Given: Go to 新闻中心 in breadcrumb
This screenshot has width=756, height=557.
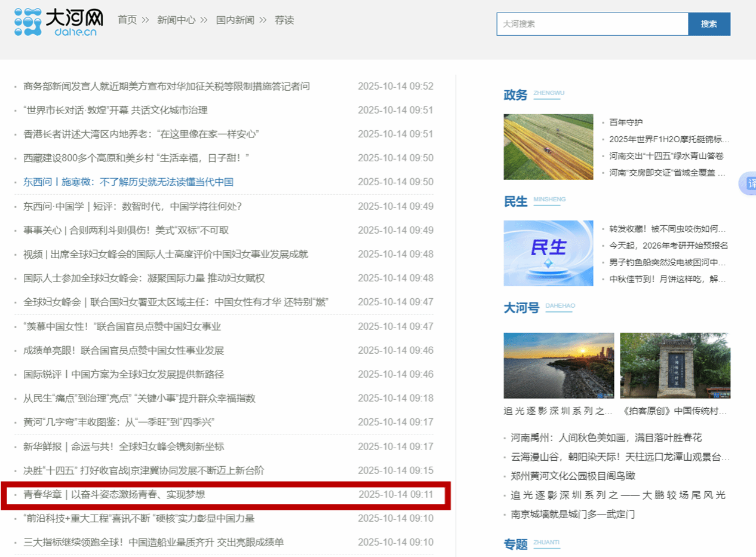Looking at the screenshot, I should pos(176,20).
